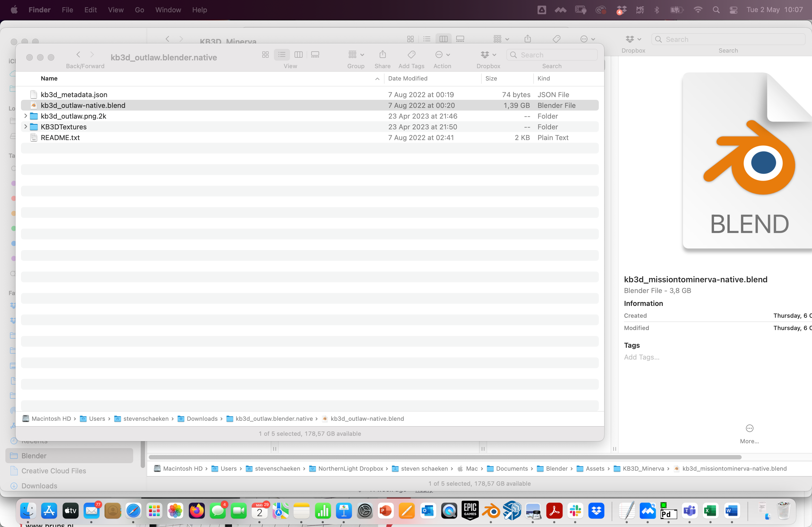Screen dimensions: 812x527
Task: Sort list by Size column
Action: pyautogui.click(x=491, y=78)
